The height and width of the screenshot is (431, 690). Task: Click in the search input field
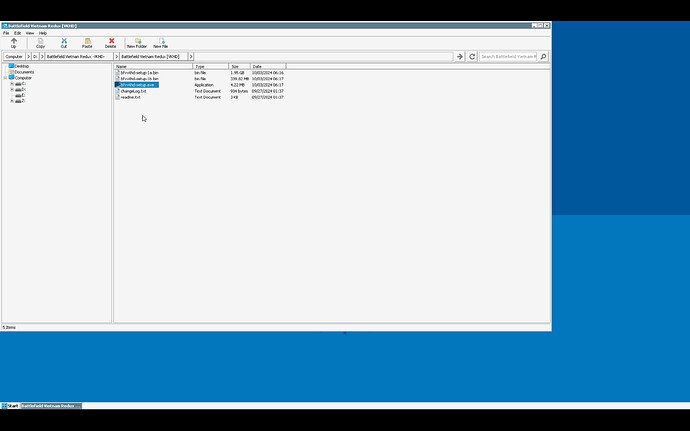coord(508,57)
